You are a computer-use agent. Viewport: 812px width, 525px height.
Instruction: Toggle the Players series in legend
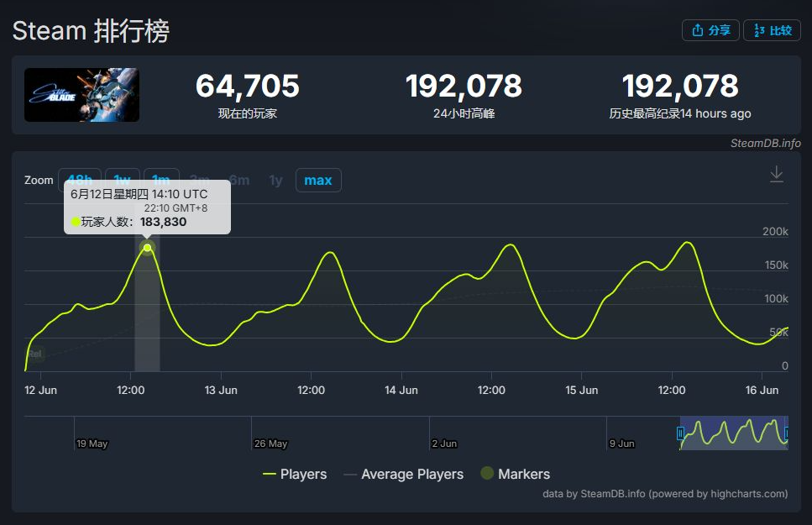coord(295,475)
